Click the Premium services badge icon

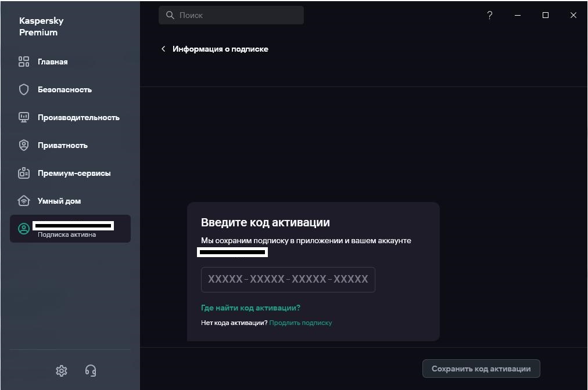click(x=24, y=173)
